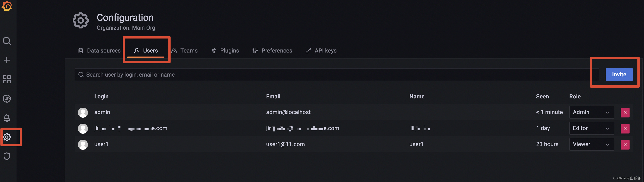Open the search magnifier in sidebar

point(7,41)
